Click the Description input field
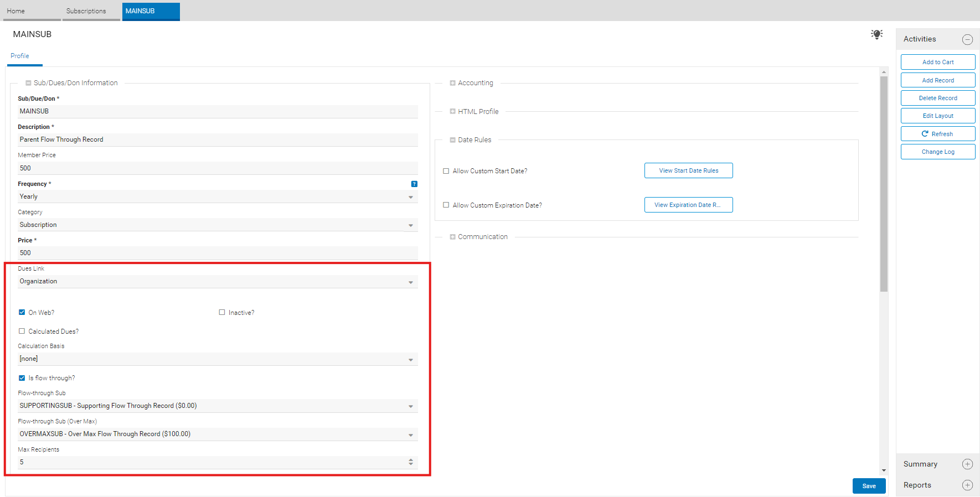980x497 pixels. pos(218,140)
